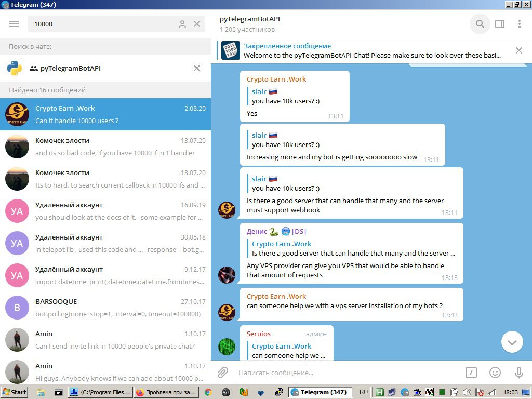Viewport: 532px width, 399px height.
Task: Open deleted account result dated 9.12.17
Action: 105,275
